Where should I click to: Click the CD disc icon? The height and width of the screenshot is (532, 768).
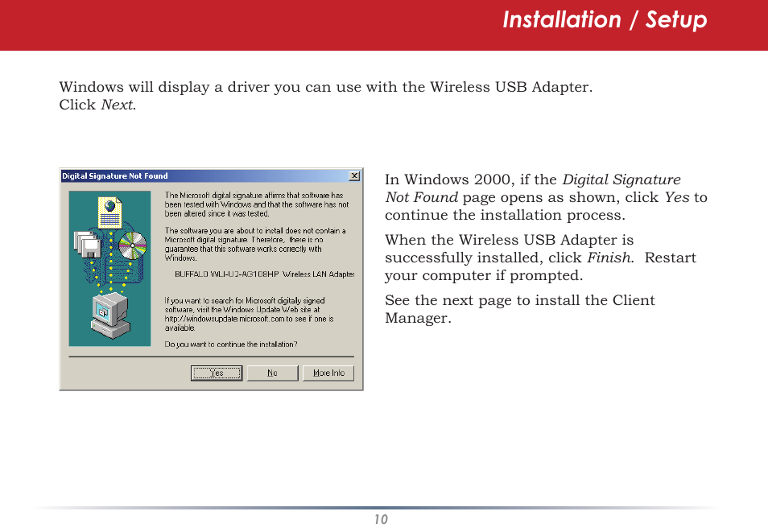pyautogui.click(x=132, y=245)
